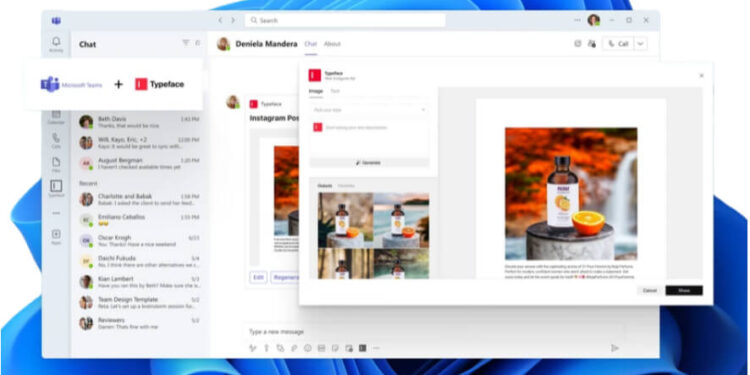Select the Outputs tab above thumbnails
750x375 pixels.
coord(325,186)
